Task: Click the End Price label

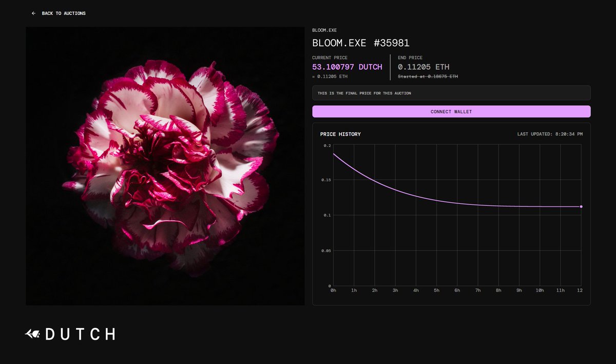Action: tap(410, 58)
